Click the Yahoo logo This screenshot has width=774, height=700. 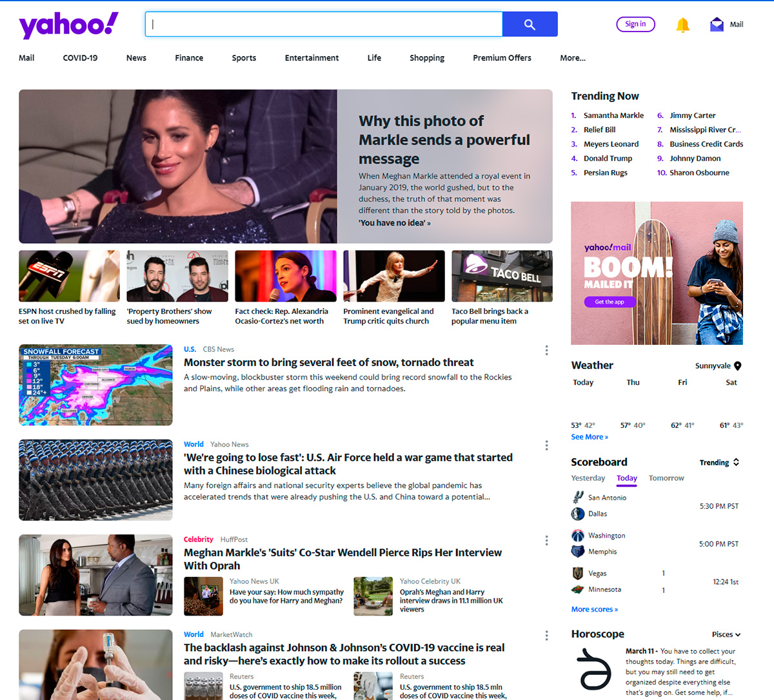coord(68,25)
